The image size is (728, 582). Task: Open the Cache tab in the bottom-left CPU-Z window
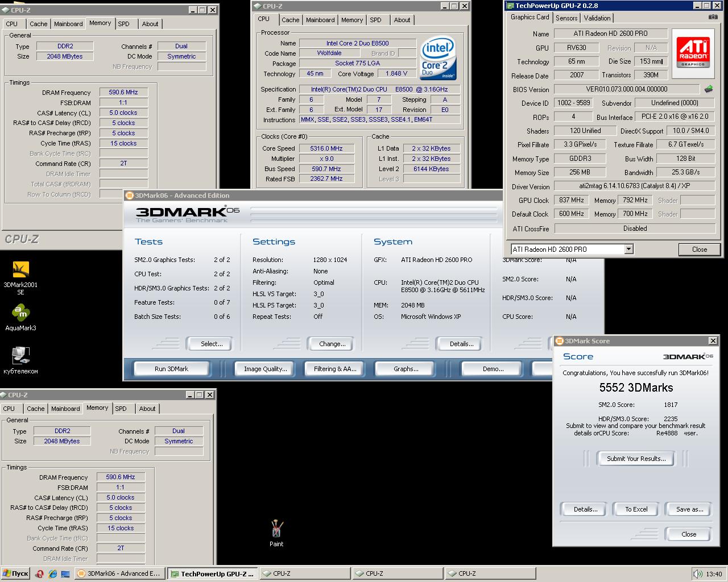[x=35, y=409]
